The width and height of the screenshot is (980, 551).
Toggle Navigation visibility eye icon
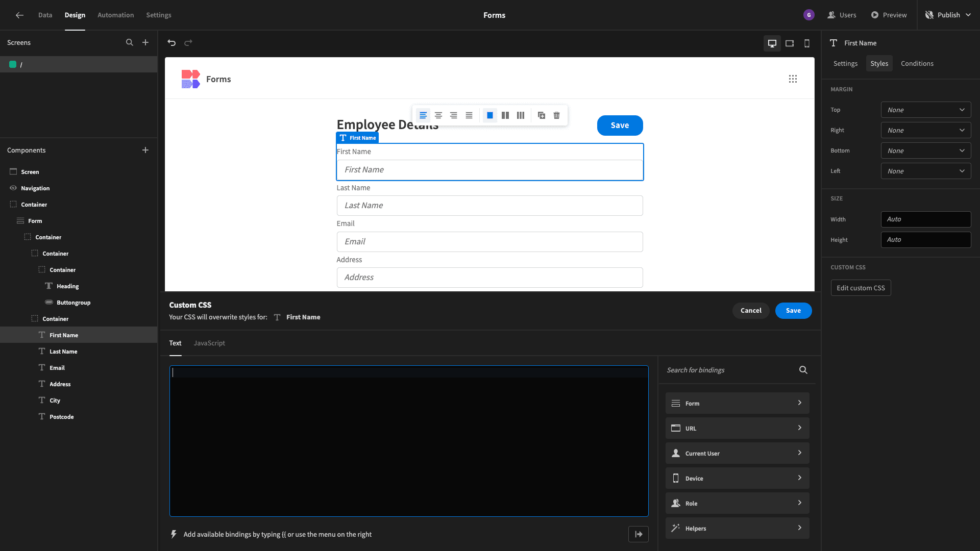pos(13,188)
